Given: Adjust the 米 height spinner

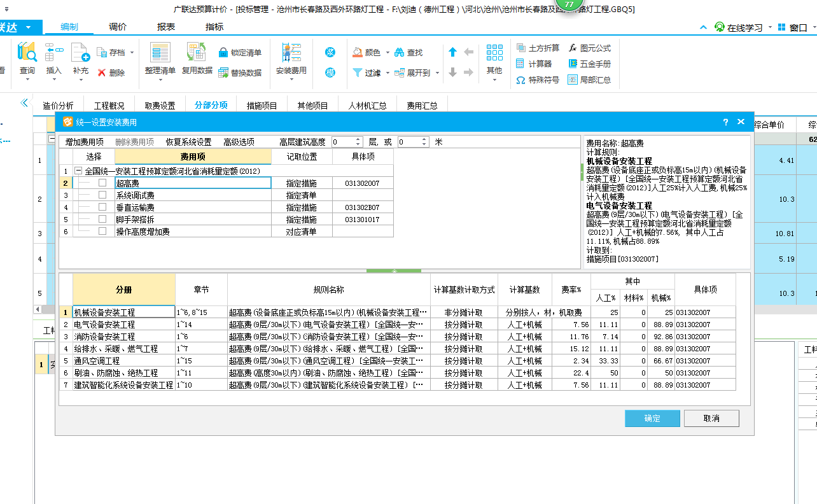Looking at the screenshot, I should tap(424, 142).
